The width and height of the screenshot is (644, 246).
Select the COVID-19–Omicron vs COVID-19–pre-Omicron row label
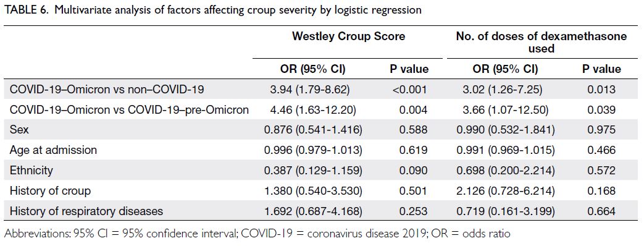129,110
